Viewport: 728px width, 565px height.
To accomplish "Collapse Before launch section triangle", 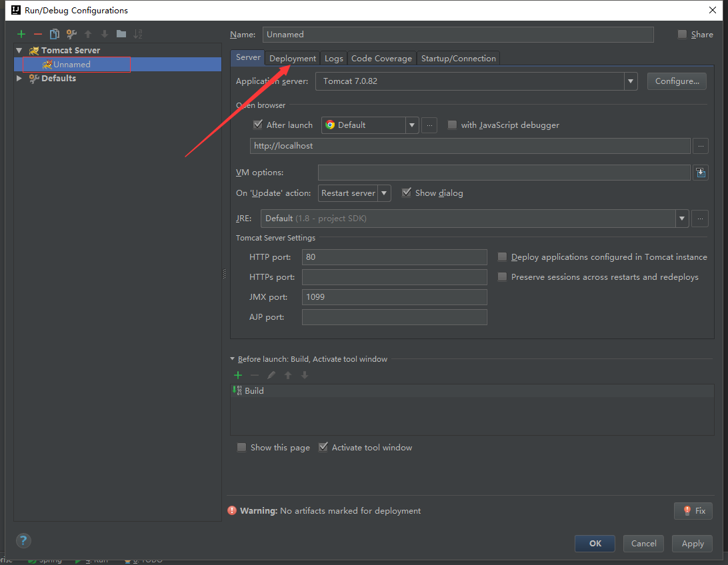I will click(233, 359).
